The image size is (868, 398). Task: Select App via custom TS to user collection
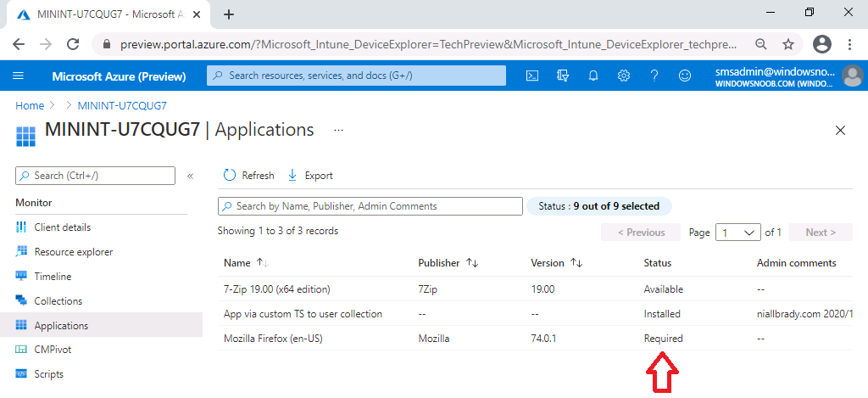[x=535, y=314]
